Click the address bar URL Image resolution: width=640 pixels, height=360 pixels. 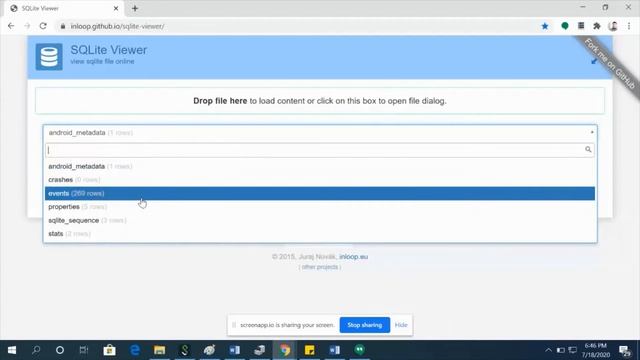[x=117, y=26]
